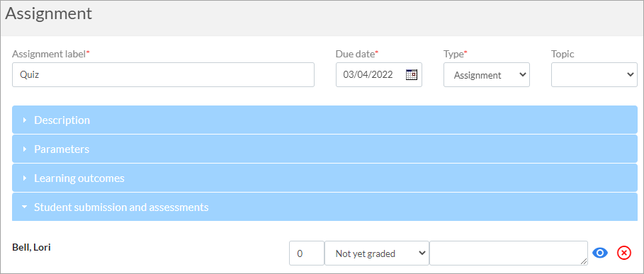Expand the Learning outcomes section
The height and width of the screenshot is (274, 644).
[324, 178]
